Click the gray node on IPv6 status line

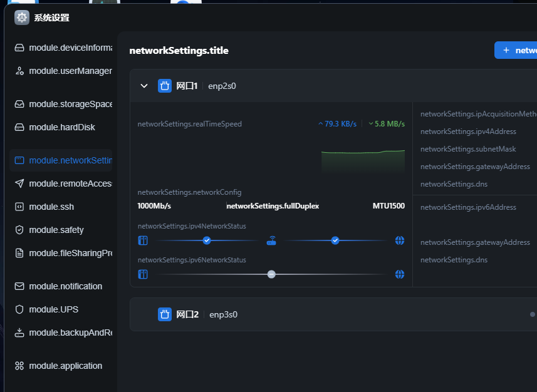(271, 274)
